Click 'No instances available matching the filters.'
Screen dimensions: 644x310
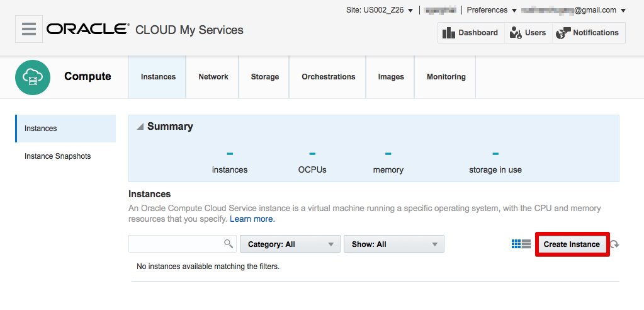pos(208,267)
